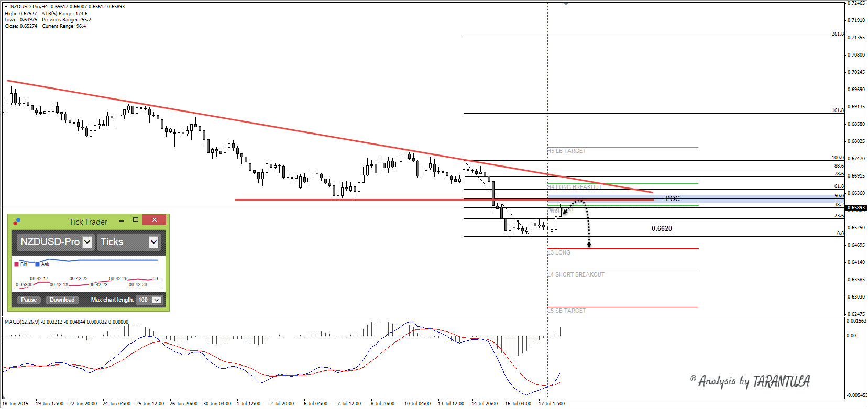
Task: Click the Previous Range: 255.2 text
Action: point(67,20)
